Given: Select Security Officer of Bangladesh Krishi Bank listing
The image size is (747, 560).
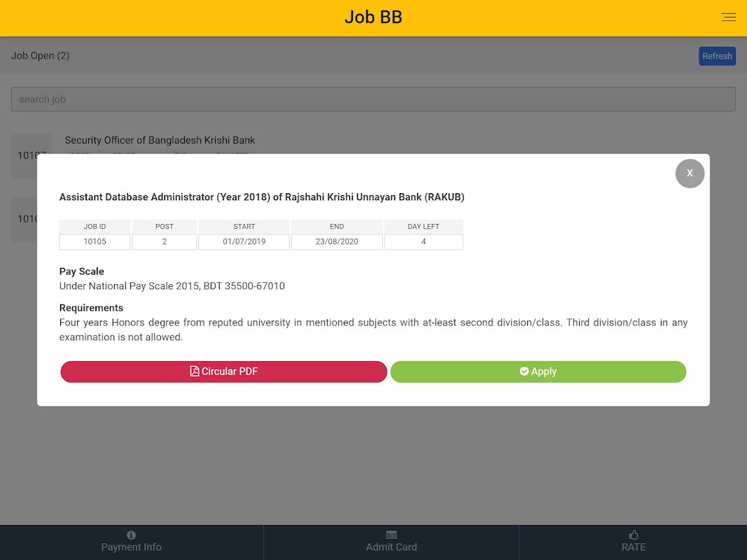Looking at the screenshot, I should 160,140.
